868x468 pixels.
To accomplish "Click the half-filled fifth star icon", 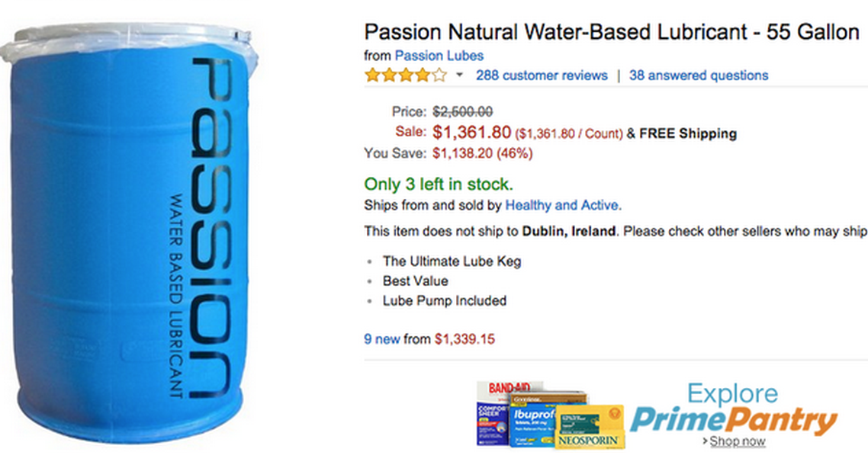I will click(x=439, y=75).
